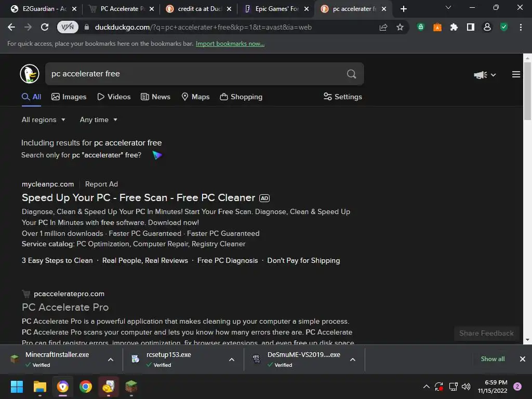Image resolution: width=532 pixels, height=399 pixels.
Task: Click Share Feedback button
Action: (486, 333)
